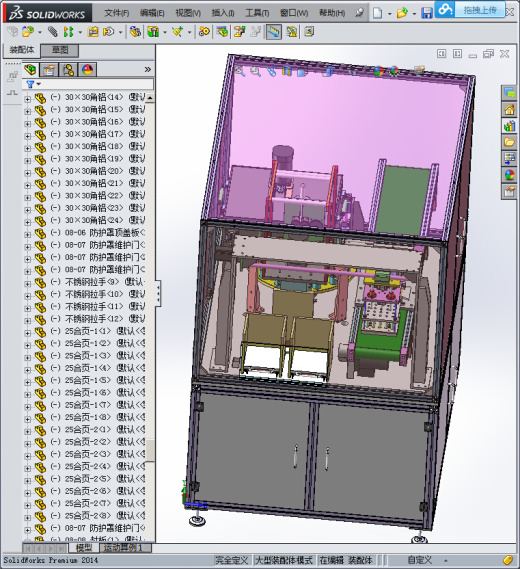This screenshot has height=569, width=520.
Task: Open the 工具(T) menu
Action: 257,13
